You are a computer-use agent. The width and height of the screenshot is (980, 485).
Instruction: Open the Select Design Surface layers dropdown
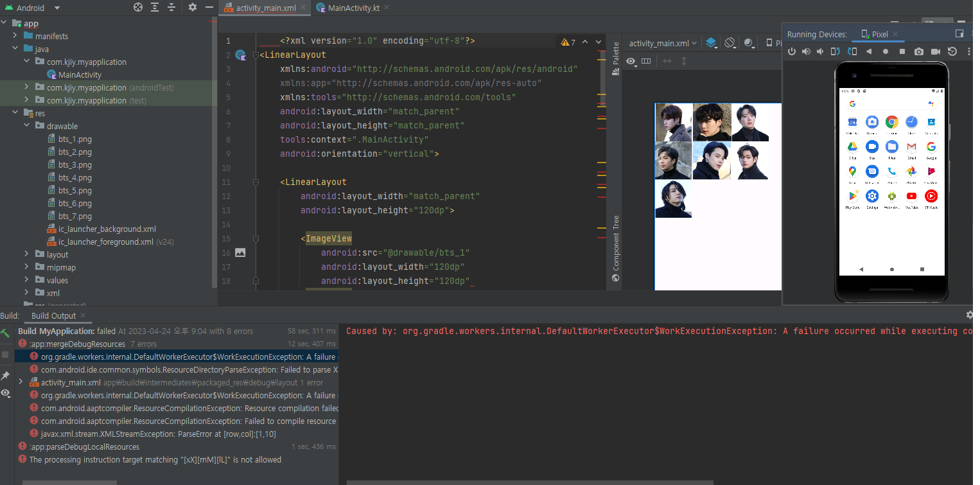(712, 43)
